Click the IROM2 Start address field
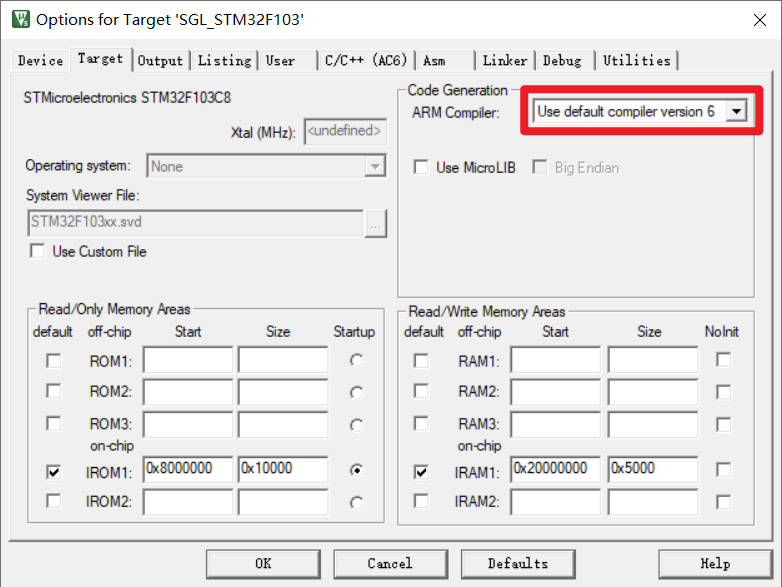The image size is (782, 587). click(188, 502)
